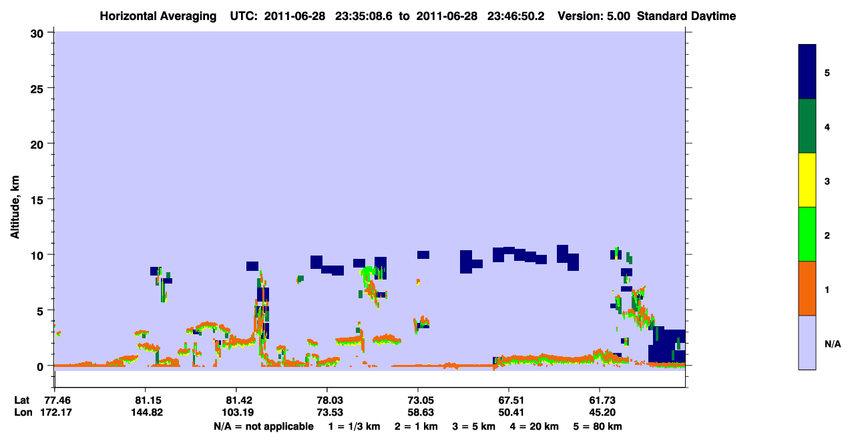
Task: Click the y-axis tick label '5'
Action: (41, 310)
